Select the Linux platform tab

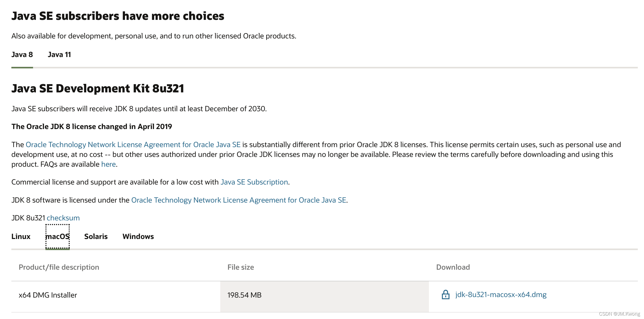(21, 236)
